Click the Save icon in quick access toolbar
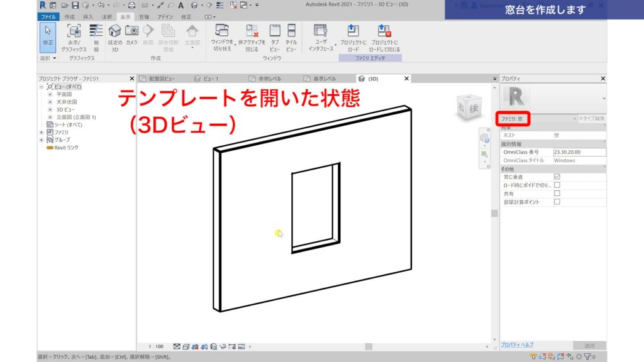644x362 pixels. (x=75, y=6)
